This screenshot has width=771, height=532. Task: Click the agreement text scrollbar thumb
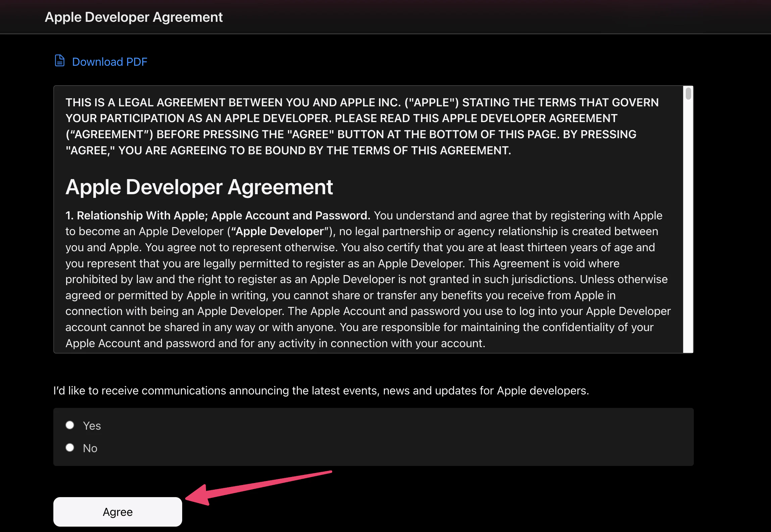(688, 94)
